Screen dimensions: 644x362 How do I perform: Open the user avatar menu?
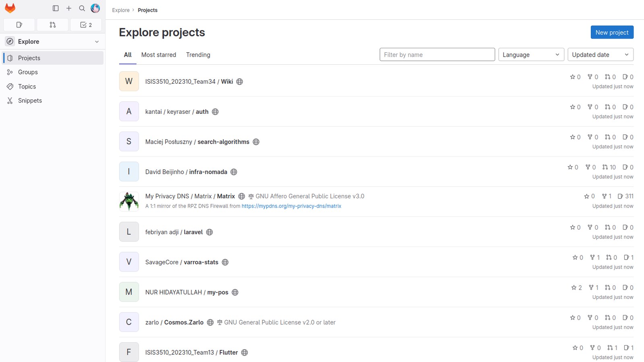95,8
